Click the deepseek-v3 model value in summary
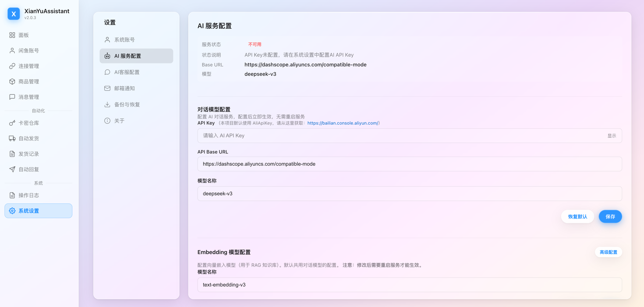Image resolution: width=644 pixels, height=307 pixels. tap(260, 74)
